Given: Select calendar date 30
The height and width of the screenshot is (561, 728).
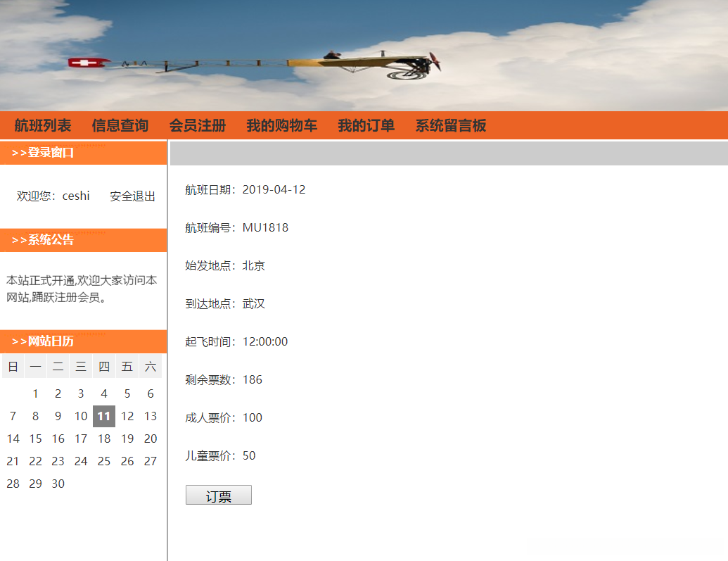Looking at the screenshot, I should click(58, 484).
